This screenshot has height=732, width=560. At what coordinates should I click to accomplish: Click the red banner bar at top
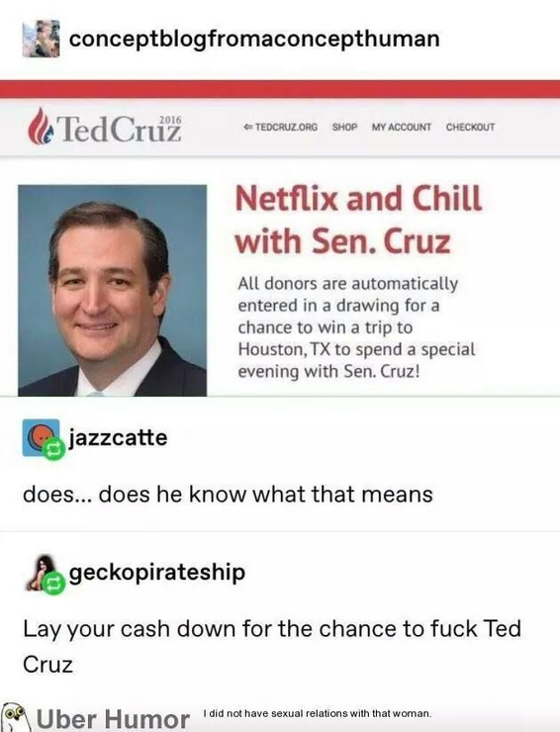coord(280,89)
